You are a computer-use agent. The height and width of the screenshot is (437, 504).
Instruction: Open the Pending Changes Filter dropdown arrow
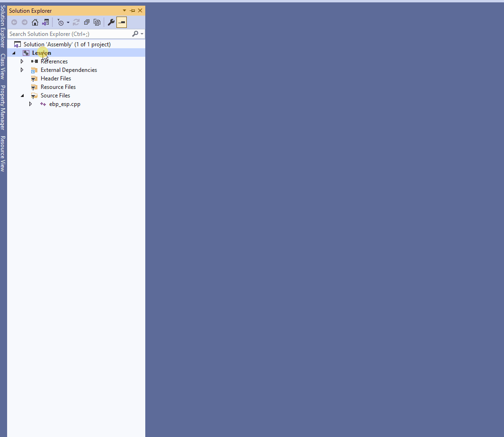click(68, 22)
